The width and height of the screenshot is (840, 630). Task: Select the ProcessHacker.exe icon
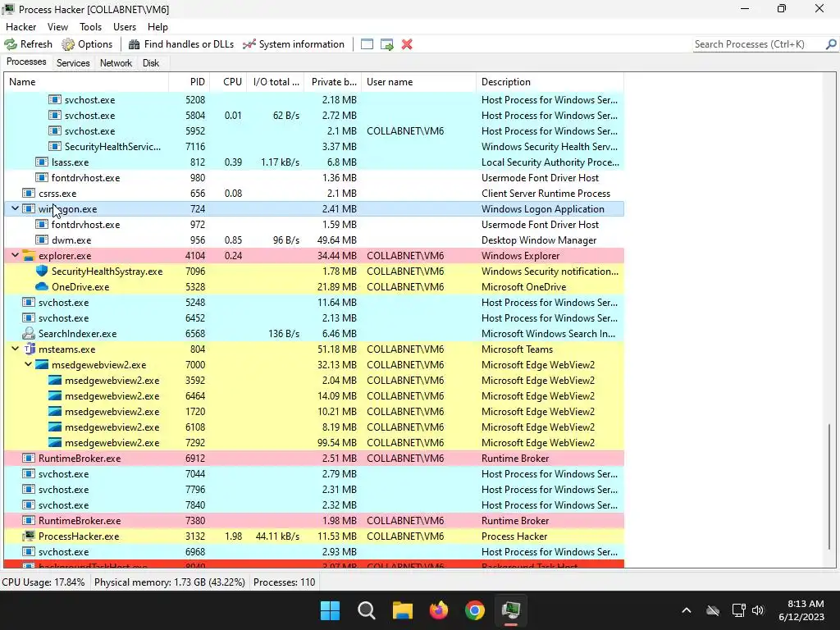click(x=29, y=536)
